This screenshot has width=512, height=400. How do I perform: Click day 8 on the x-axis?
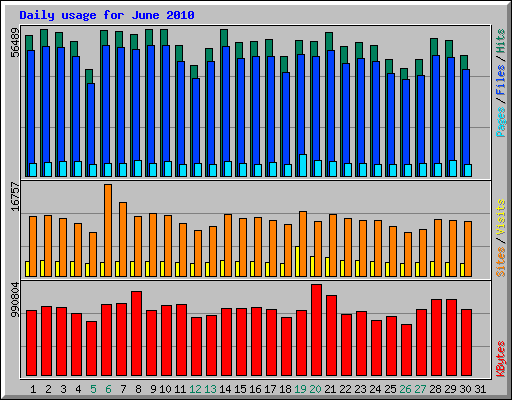coord(138,389)
